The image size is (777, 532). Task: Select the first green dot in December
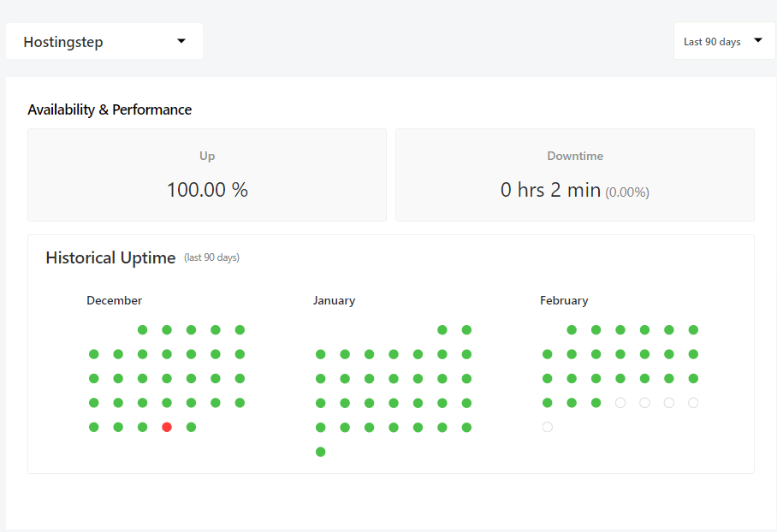143,330
